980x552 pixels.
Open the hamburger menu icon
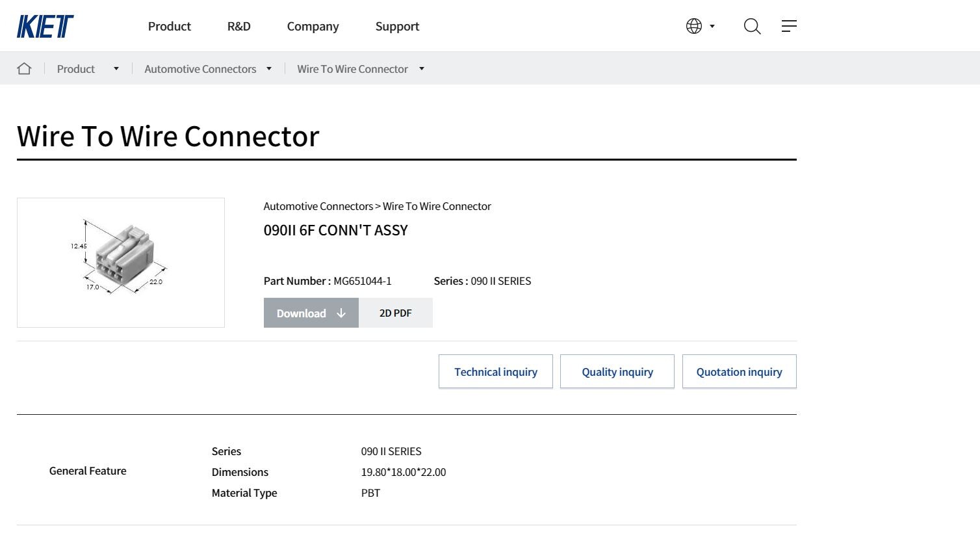coord(789,26)
